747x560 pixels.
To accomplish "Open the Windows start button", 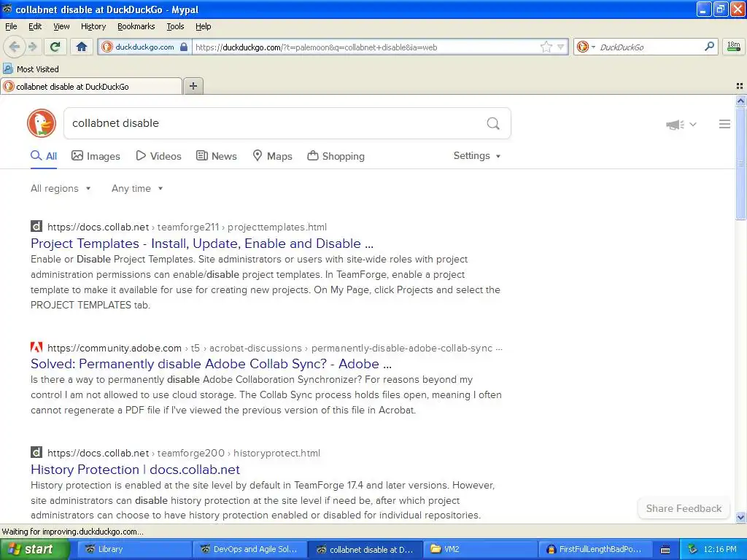I will point(35,549).
